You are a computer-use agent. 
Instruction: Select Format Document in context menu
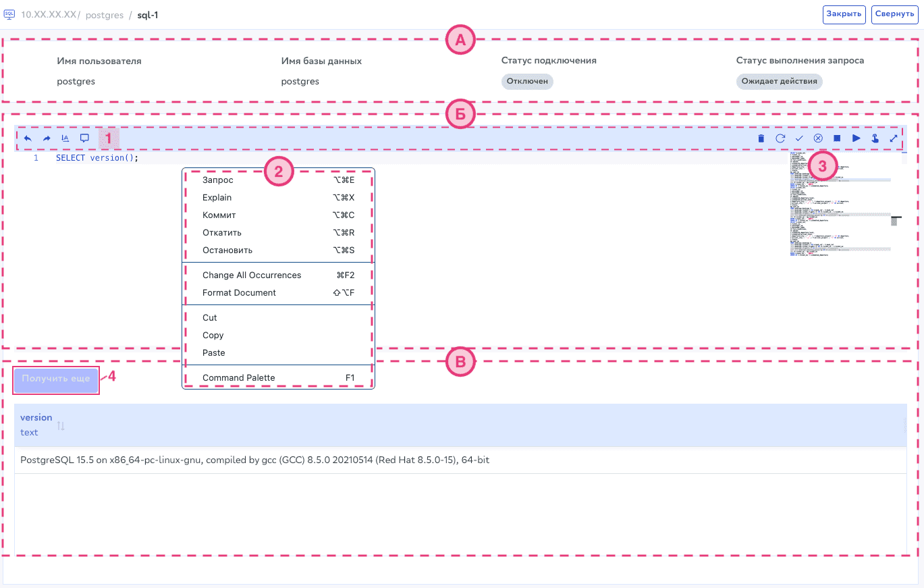click(x=239, y=293)
